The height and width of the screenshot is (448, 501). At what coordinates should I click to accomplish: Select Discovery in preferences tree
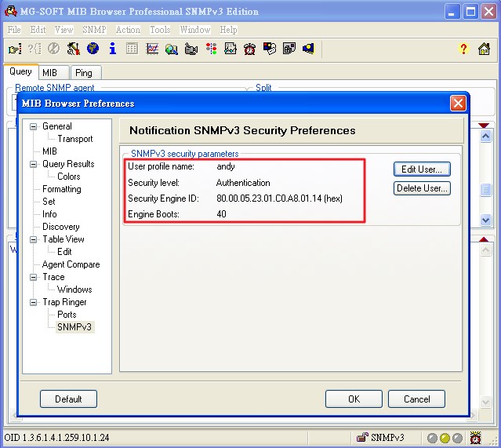(60, 227)
